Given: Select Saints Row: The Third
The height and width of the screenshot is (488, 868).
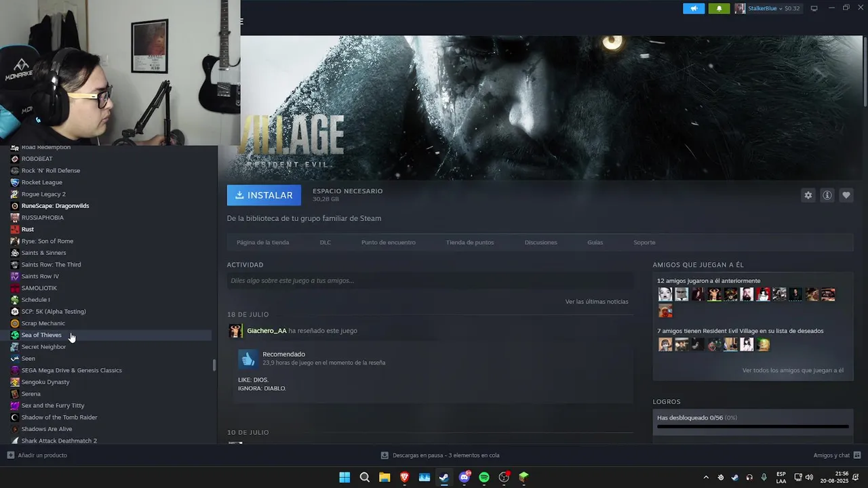Looking at the screenshot, I should click(51, 264).
